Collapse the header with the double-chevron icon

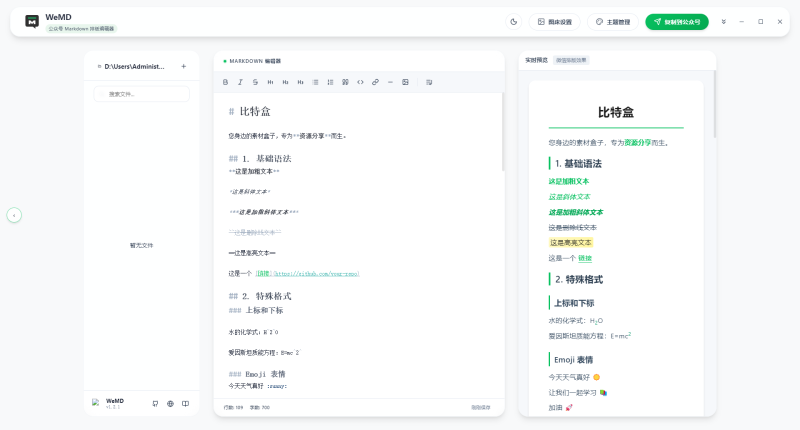coord(723,22)
